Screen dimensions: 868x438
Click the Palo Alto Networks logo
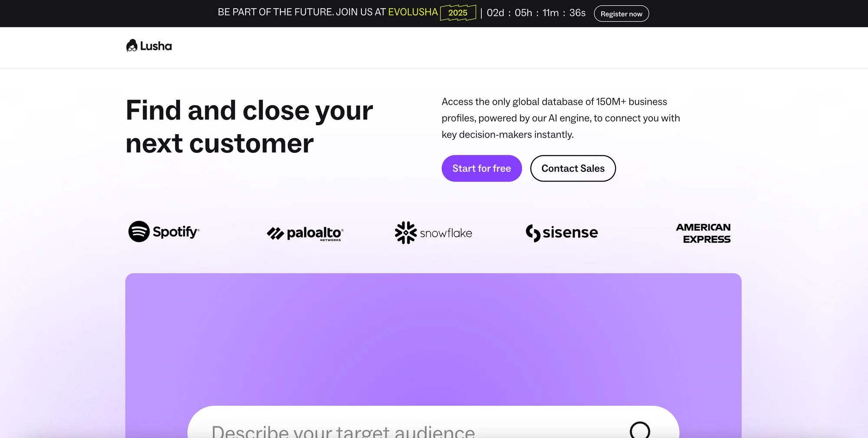305,233
